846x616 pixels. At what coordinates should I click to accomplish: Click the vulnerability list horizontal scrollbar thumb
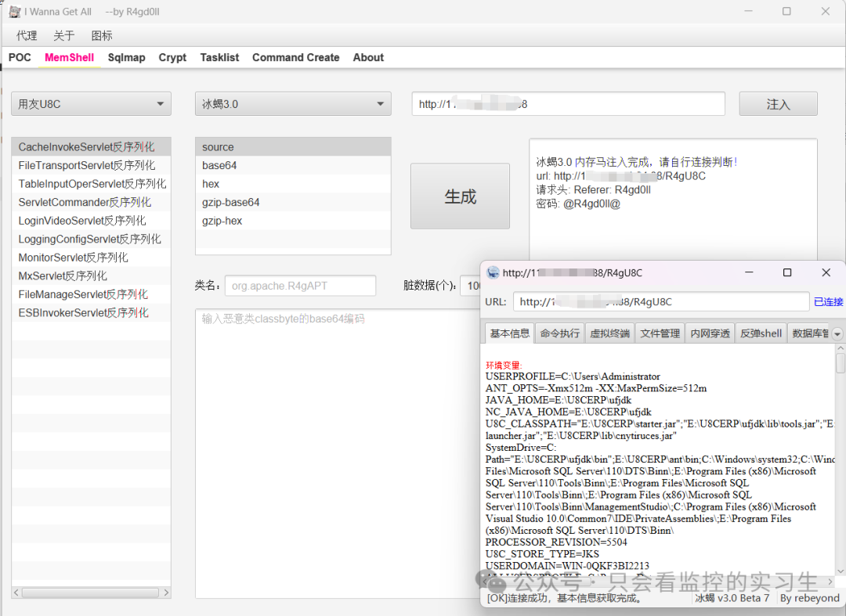point(91,593)
